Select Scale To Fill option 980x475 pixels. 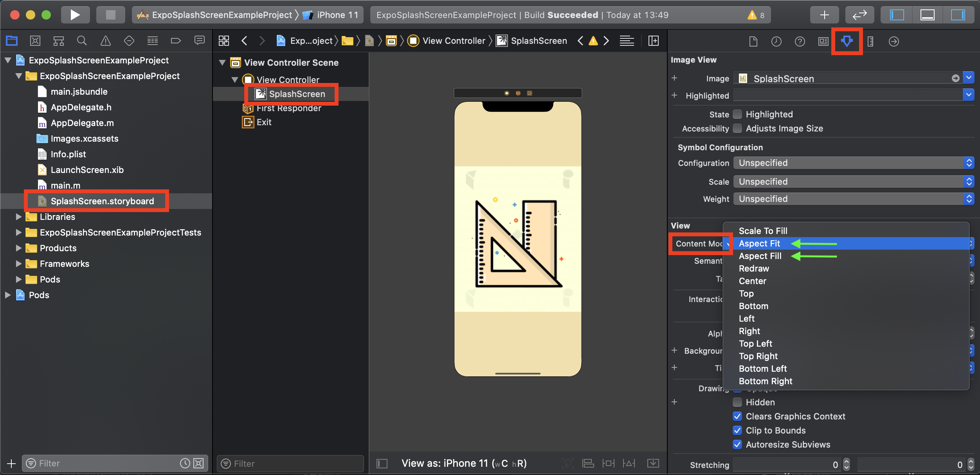(x=763, y=231)
